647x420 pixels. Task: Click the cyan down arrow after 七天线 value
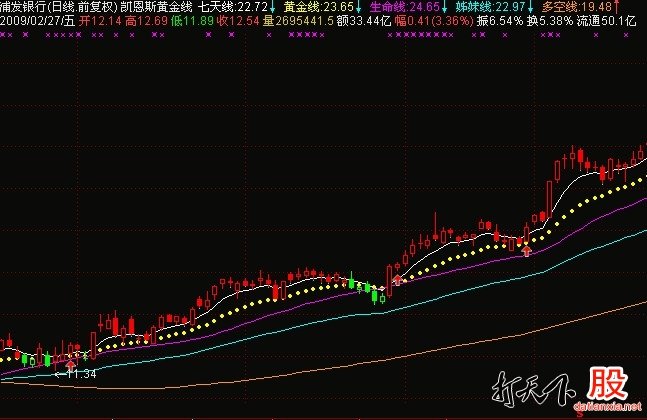[x=272, y=7]
